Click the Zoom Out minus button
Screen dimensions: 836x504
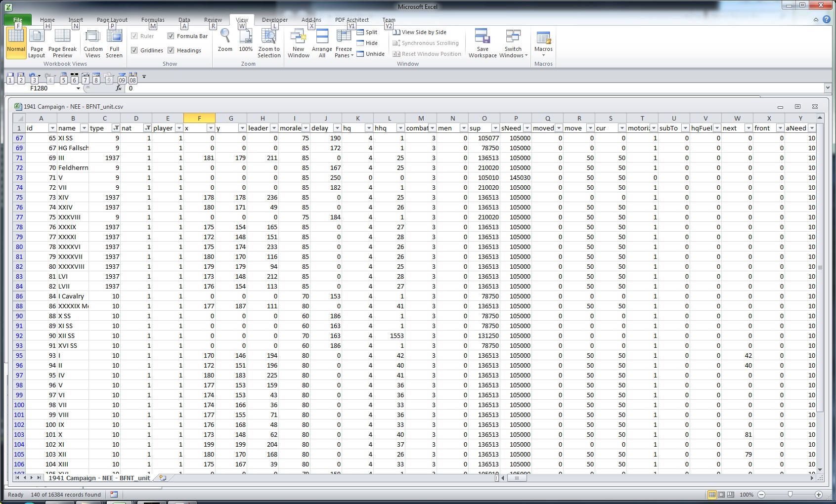click(761, 495)
